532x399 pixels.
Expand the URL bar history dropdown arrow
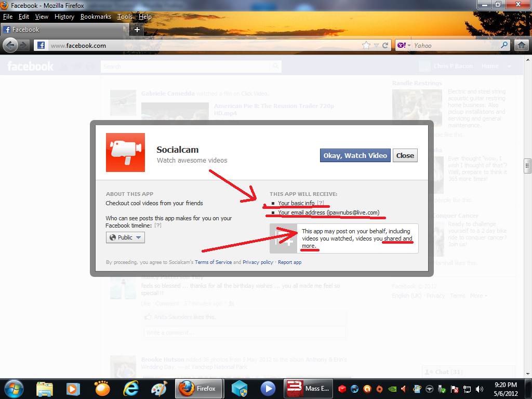[376, 46]
